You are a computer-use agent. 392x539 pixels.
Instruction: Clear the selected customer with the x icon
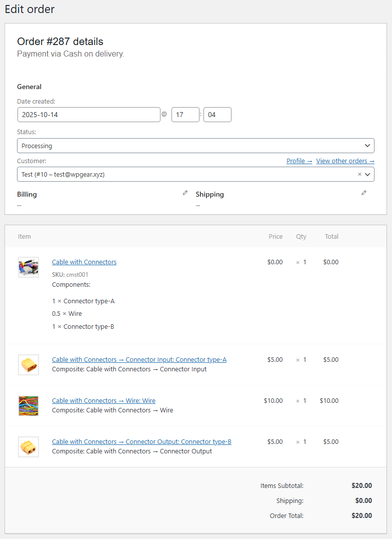359,174
